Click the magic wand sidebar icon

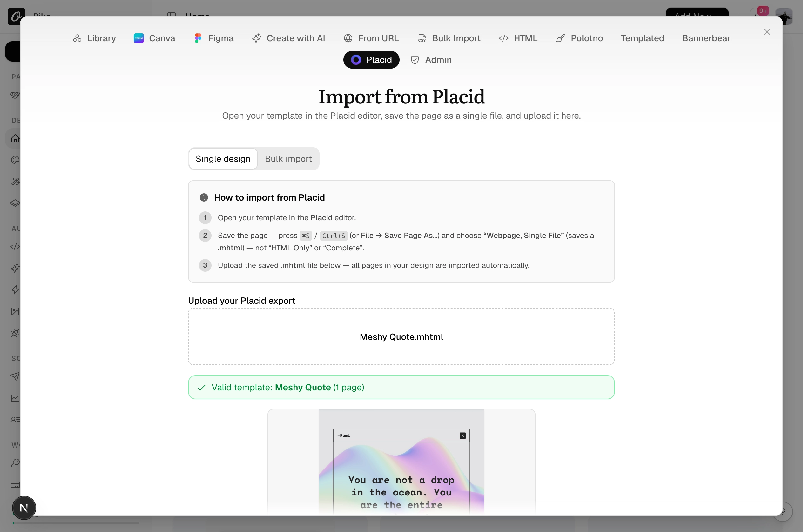click(15, 182)
